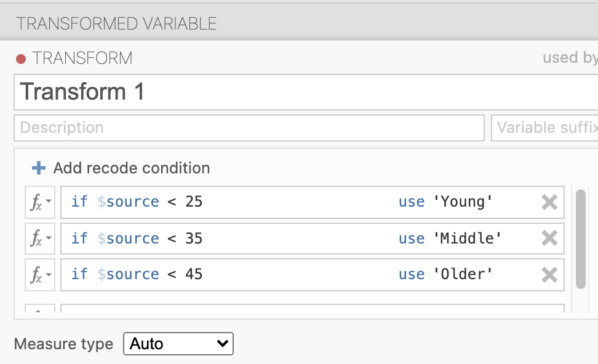Viewport: 598px width, 364px height.
Task: Open the Measure type dropdown
Action: (178, 344)
